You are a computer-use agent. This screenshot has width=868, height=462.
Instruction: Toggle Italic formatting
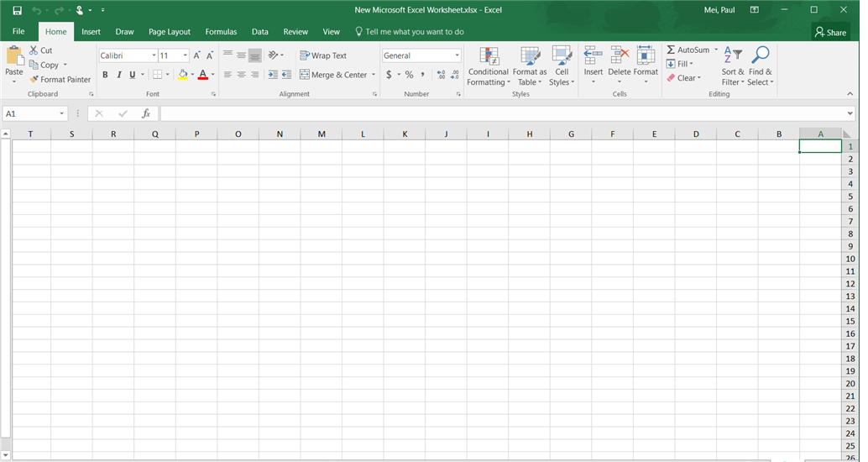pos(118,75)
